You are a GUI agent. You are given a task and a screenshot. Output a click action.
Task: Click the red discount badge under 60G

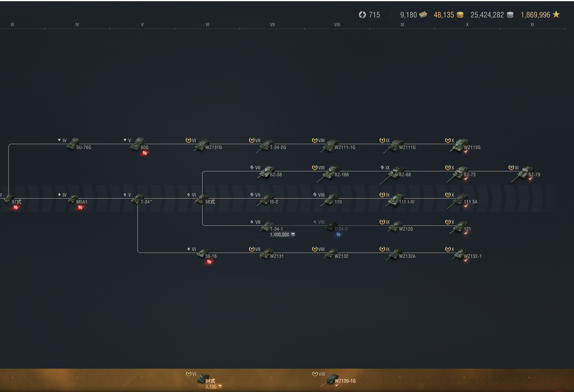point(144,153)
